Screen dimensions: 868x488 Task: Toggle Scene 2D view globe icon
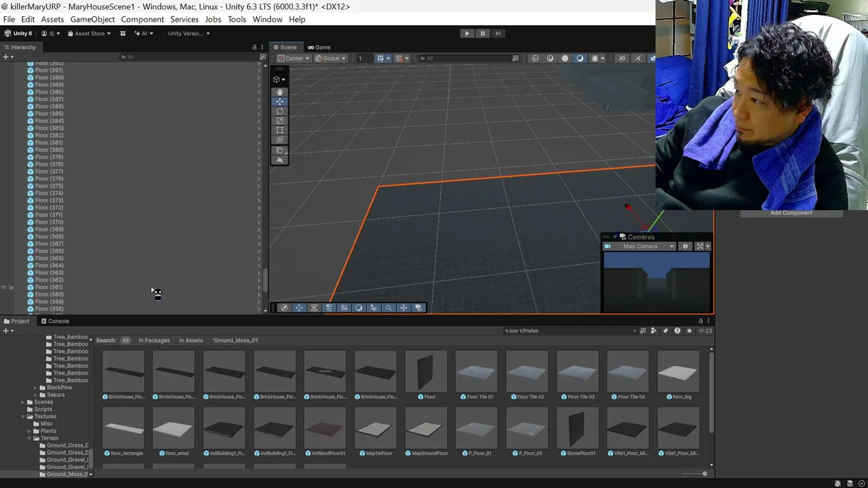535,58
